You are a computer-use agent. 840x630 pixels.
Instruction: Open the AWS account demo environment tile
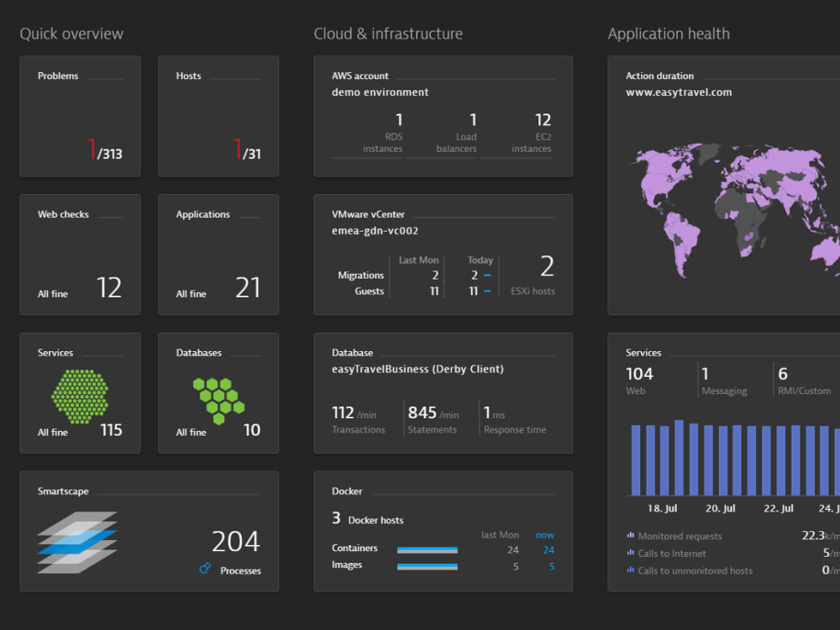[443, 116]
